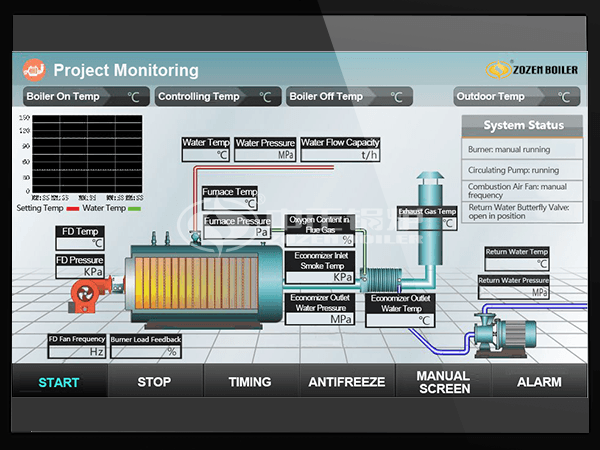Open the TIMING tab
This screenshot has width=600, height=450.
tap(250, 381)
